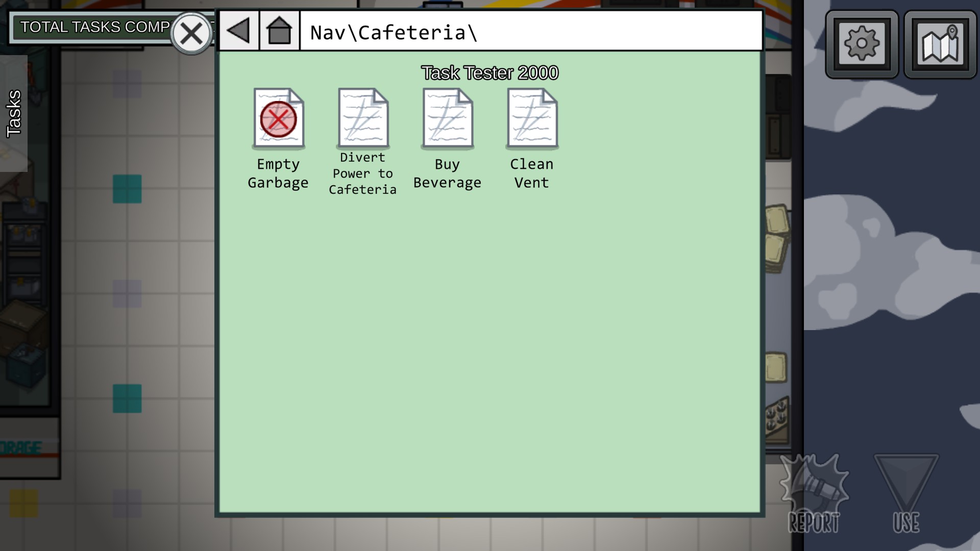Click the red X mark on Empty Garbage
This screenshot has height=551, width=980.
point(278,119)
